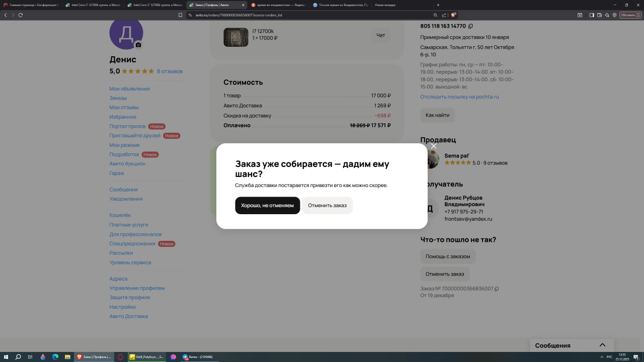Open 'Кошелёк' sidebar link

tap(120, 216)
